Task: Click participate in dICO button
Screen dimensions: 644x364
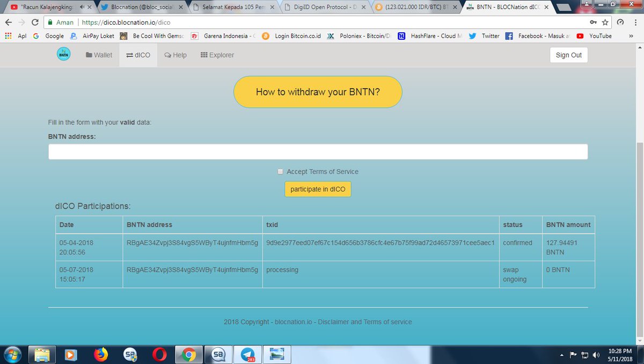Action: 318,189
